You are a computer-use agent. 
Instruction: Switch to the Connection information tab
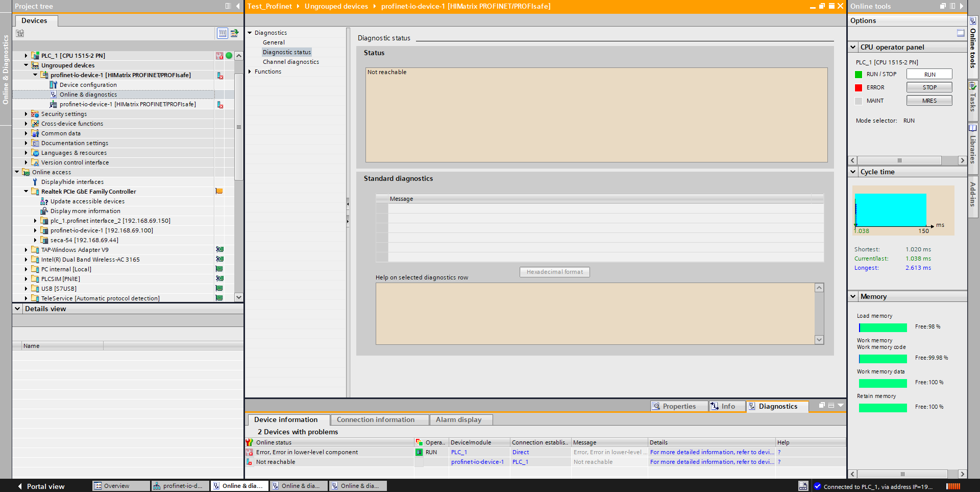[375, 419]
